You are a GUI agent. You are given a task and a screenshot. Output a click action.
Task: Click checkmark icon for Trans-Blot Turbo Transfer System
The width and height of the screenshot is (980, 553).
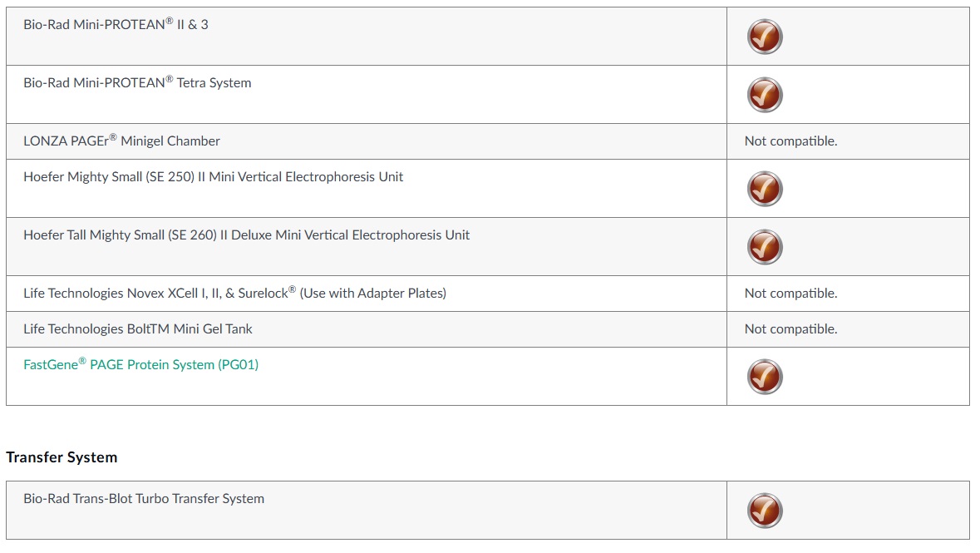click(764, 511)
